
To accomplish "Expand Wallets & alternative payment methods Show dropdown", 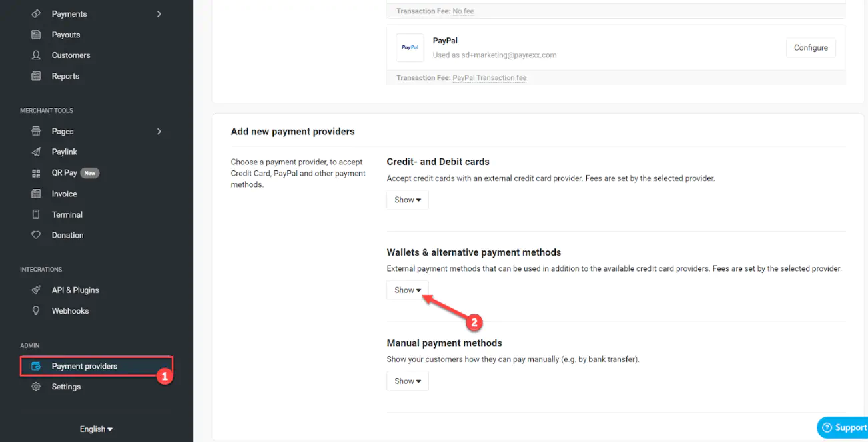I will (408, 290).
